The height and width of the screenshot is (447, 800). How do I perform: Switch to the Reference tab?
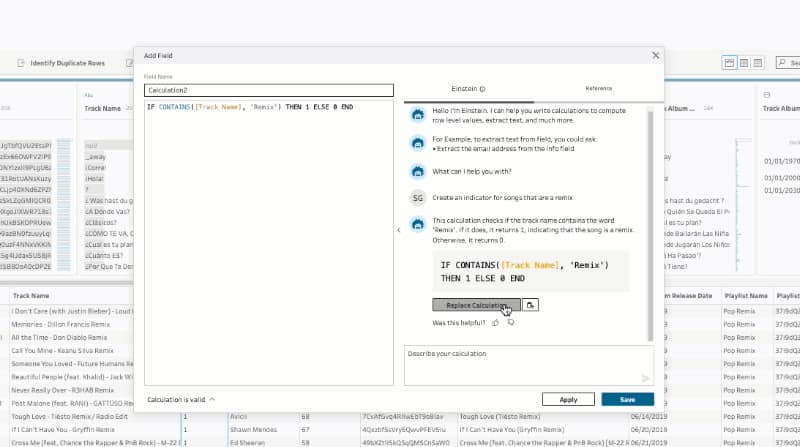point(598,89)
